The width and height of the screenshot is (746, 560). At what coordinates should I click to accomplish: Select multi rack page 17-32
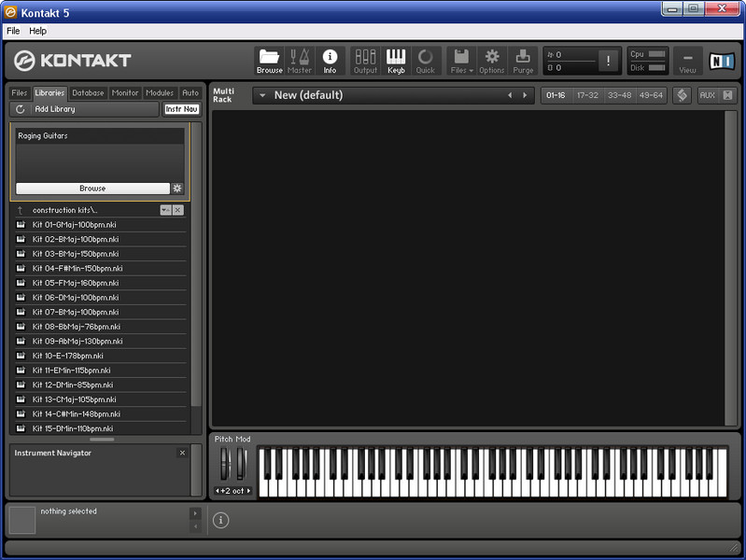pos(587,95)
